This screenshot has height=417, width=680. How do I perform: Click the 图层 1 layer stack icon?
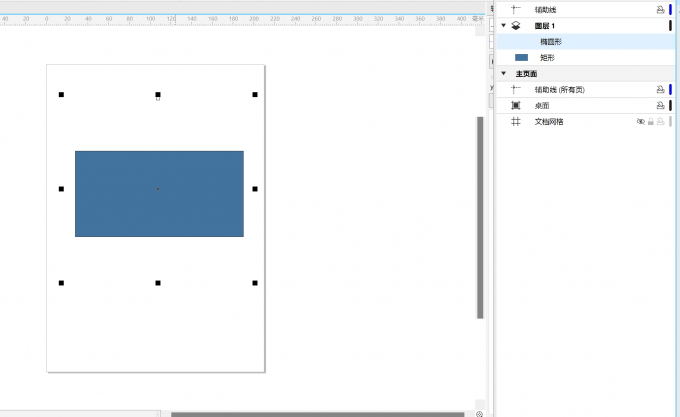pos(516,25)
